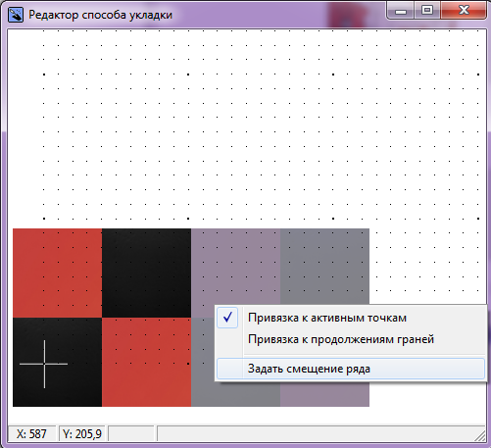Click the bottom gray tile below the menu
Image resolution: width=491 pixels, height=448 pixels.
[235, 394]
